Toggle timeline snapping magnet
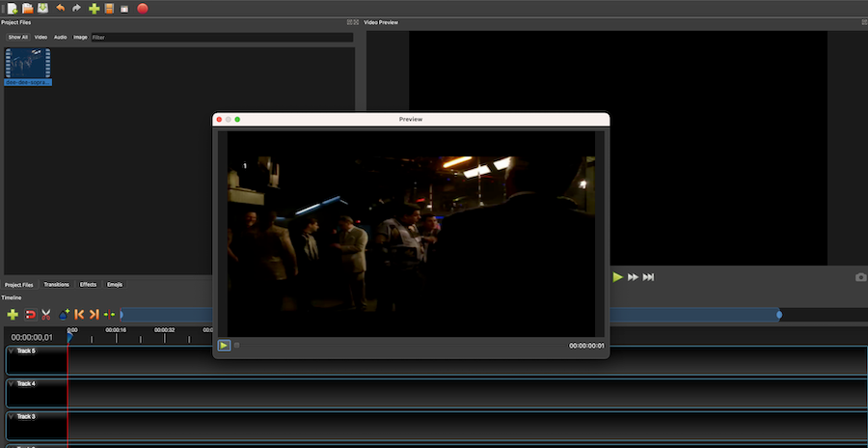 tap(30, 315)
